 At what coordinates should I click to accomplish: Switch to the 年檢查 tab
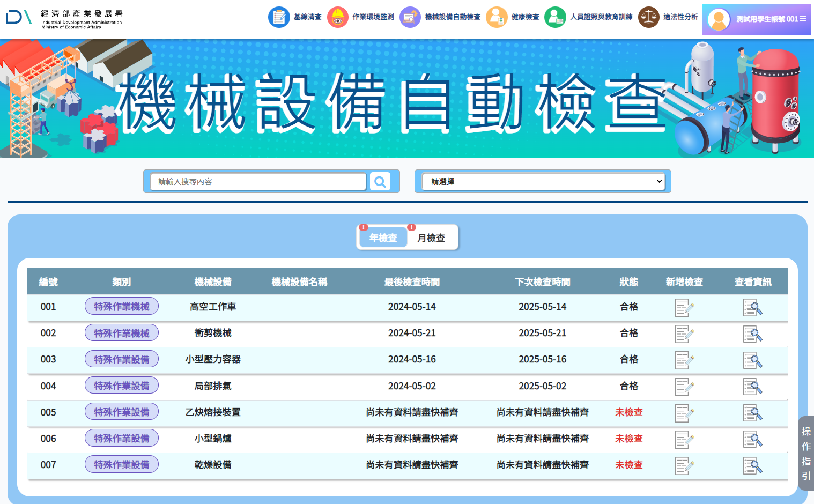click(x=383, y=238)
